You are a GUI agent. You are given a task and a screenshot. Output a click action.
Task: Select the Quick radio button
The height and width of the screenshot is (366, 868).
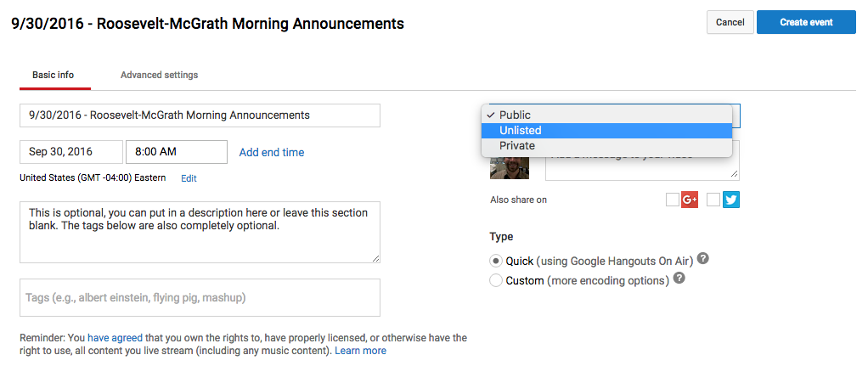pos(496,261)
